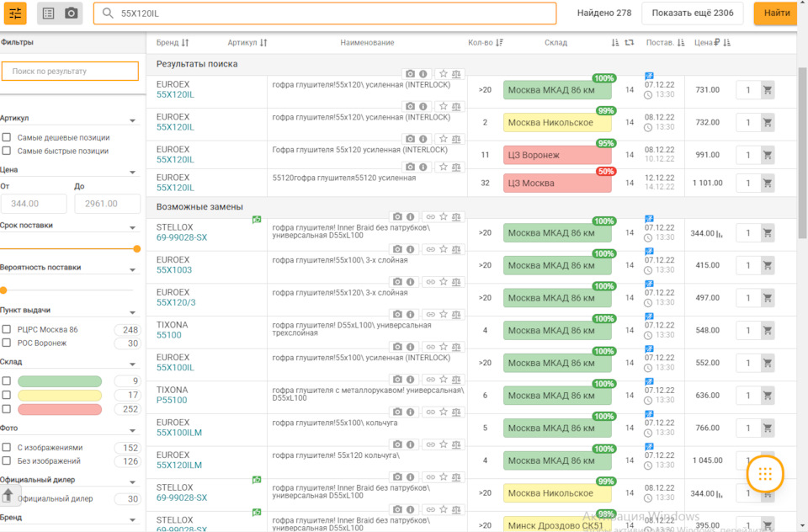Collapse the 'Артикул' filter section
Screen dimensions: 808x532
tap(133, 120)
